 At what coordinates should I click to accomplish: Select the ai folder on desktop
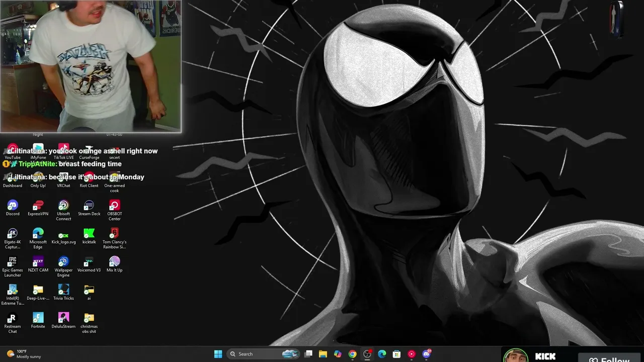click(x=89, y=292)
